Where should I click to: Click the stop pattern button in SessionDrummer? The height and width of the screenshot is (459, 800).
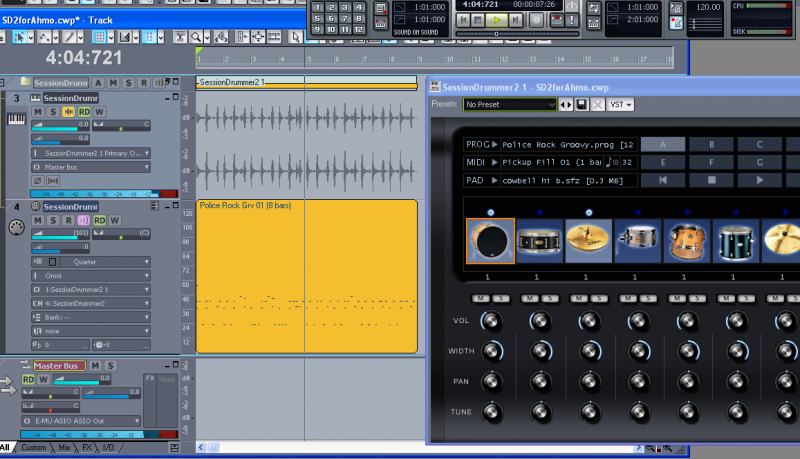pyautogui.click(x=712, y=180)
